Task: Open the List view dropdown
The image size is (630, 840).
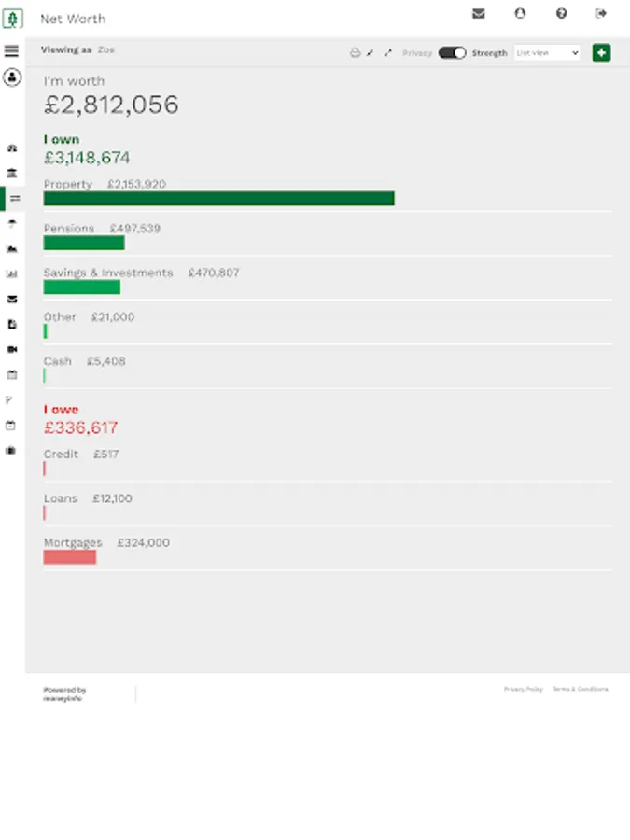Action: tap(547, 52)
